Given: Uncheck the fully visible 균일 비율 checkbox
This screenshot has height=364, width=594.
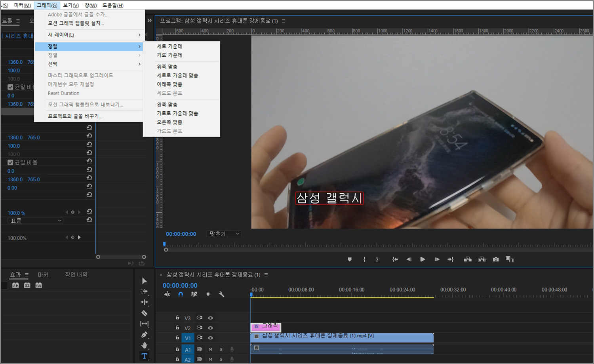Looking at the screenshot, I should [x=10, y=162].
